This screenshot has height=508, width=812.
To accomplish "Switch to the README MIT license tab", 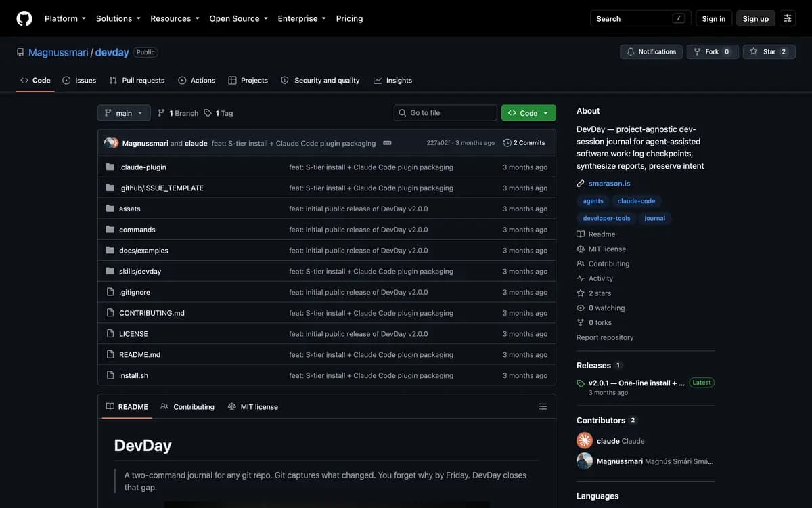I will tap(253, 406).
